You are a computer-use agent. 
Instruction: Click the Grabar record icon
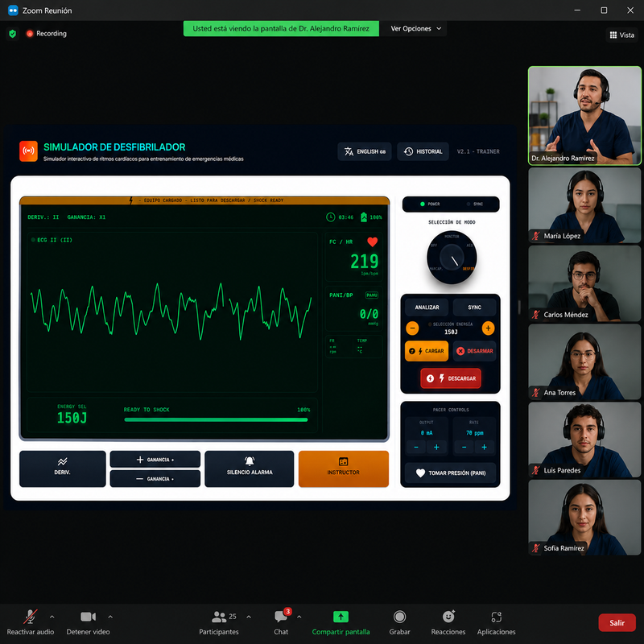click(399, 617)
